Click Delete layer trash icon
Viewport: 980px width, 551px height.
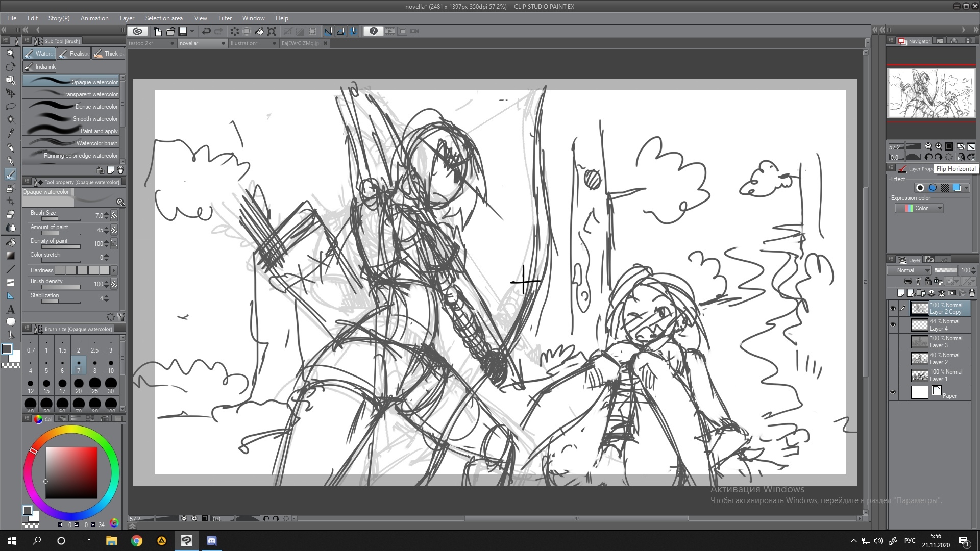click(972, 293)
